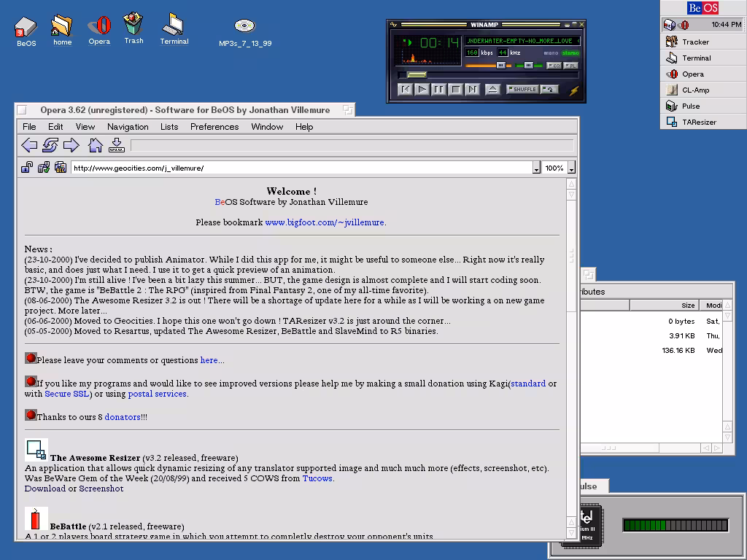Expand the URL address history dropdown
This screenshot has height=560, width=747.
click(536, 168)
